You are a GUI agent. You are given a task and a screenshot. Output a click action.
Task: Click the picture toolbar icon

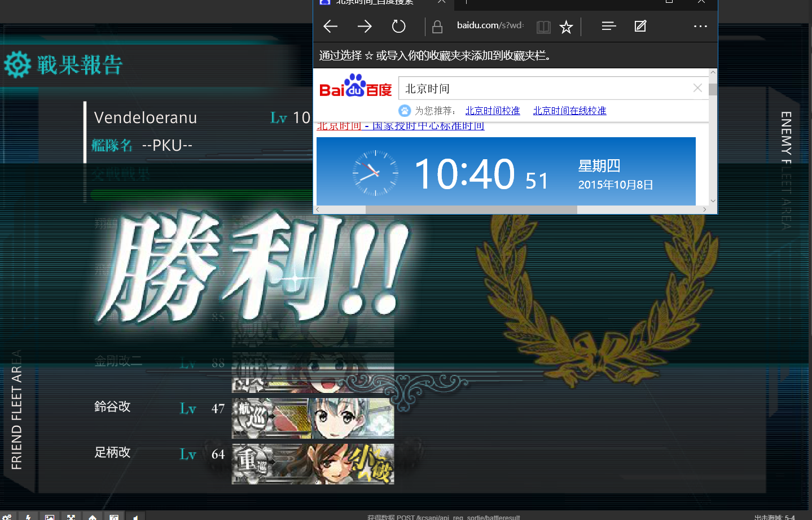tap(50, 517)
